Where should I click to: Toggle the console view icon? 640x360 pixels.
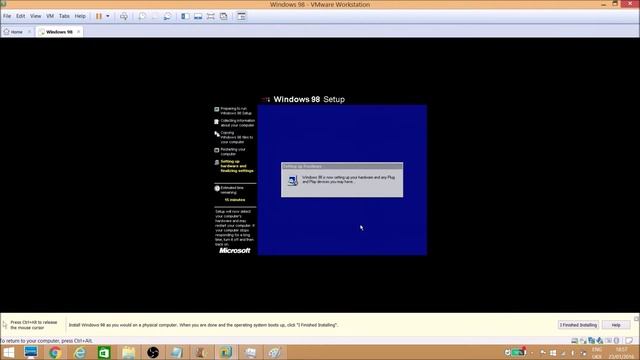[x=242, y=16]
